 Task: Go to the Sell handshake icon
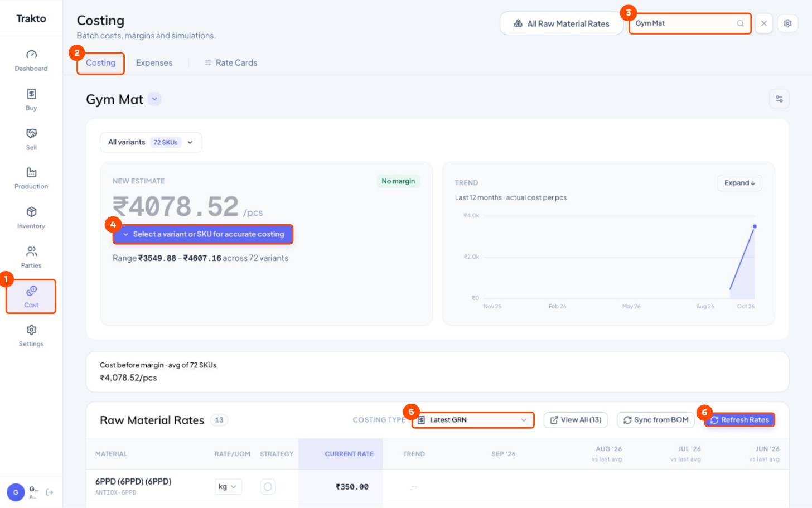[31, 133]
